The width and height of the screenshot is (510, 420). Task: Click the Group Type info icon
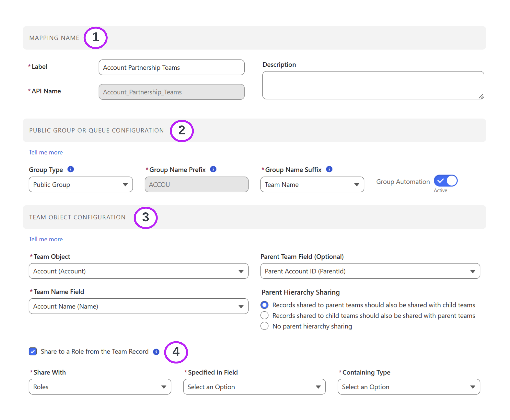(x=71, y=169)
